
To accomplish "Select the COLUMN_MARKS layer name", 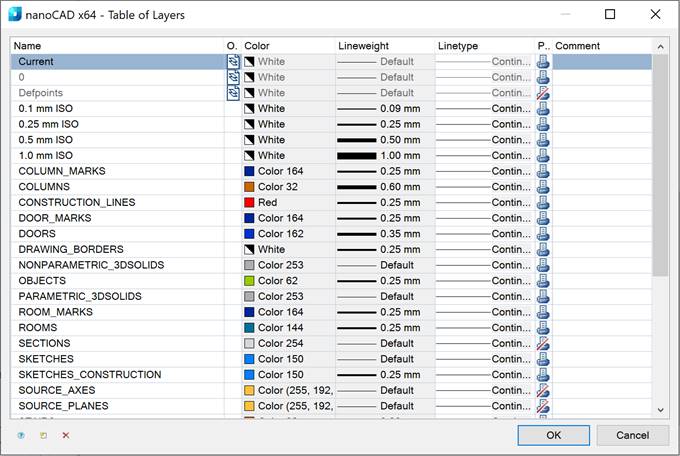I will [62, 171].
